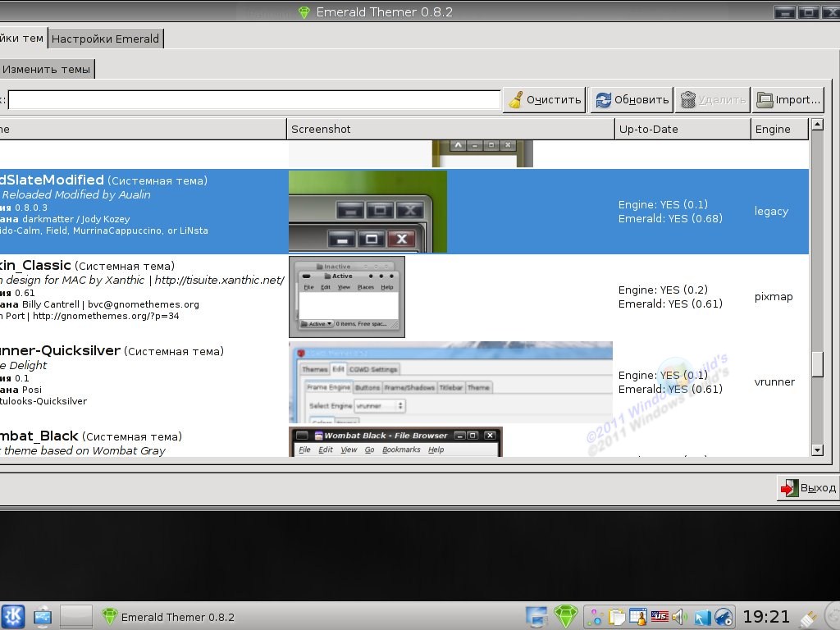
Task: Click the network globe tray icon
Action: (x=724, y=618)
